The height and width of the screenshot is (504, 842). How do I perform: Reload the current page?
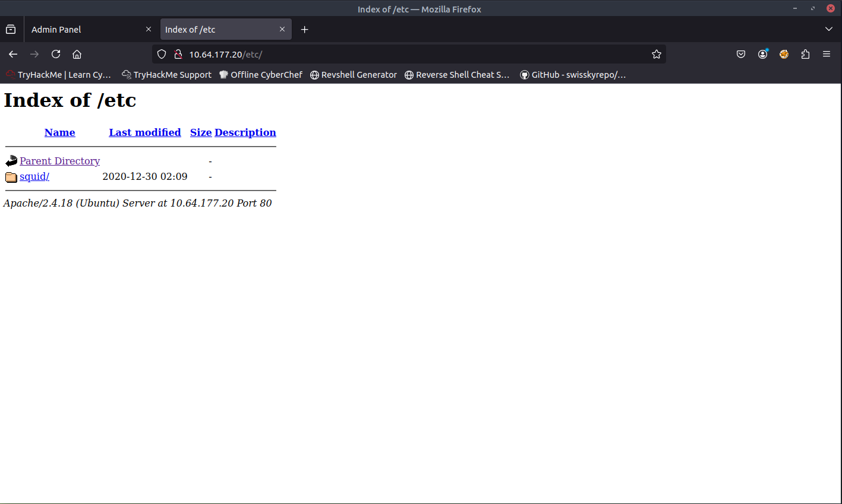[x=56, y=54]
